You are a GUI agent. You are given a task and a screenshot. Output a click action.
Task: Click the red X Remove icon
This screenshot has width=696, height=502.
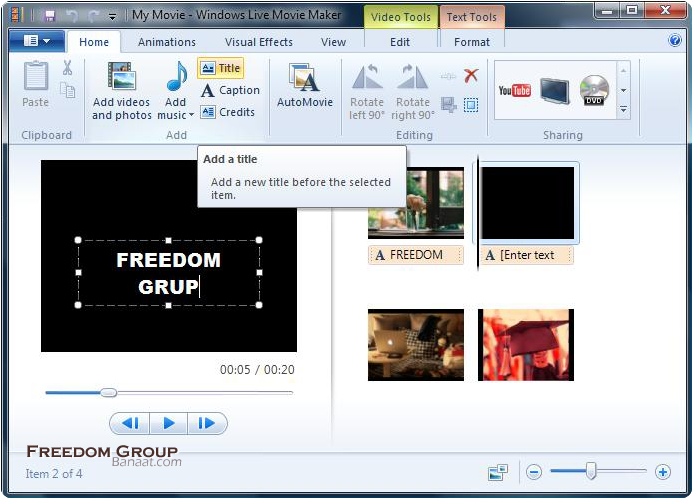471,75
